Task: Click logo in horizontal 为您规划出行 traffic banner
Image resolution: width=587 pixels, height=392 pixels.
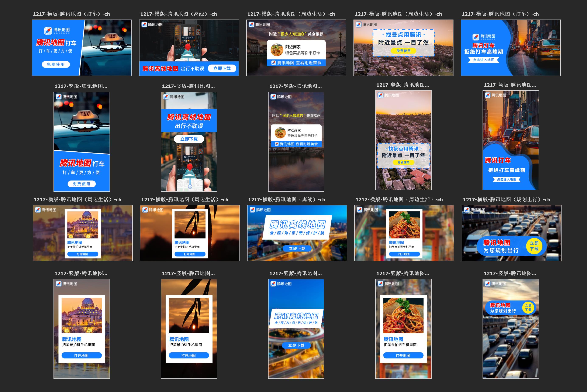Action: click(474, 210)
